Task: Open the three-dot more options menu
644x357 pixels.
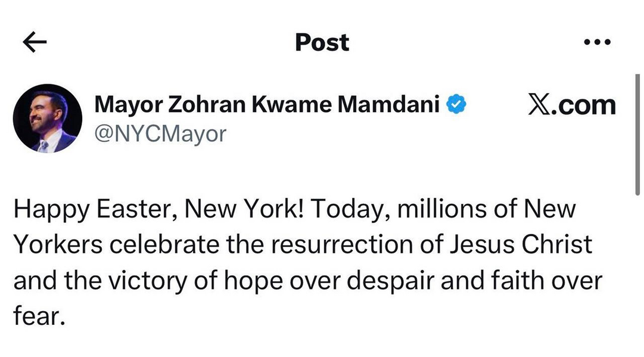Action: (x=597, y=42)
